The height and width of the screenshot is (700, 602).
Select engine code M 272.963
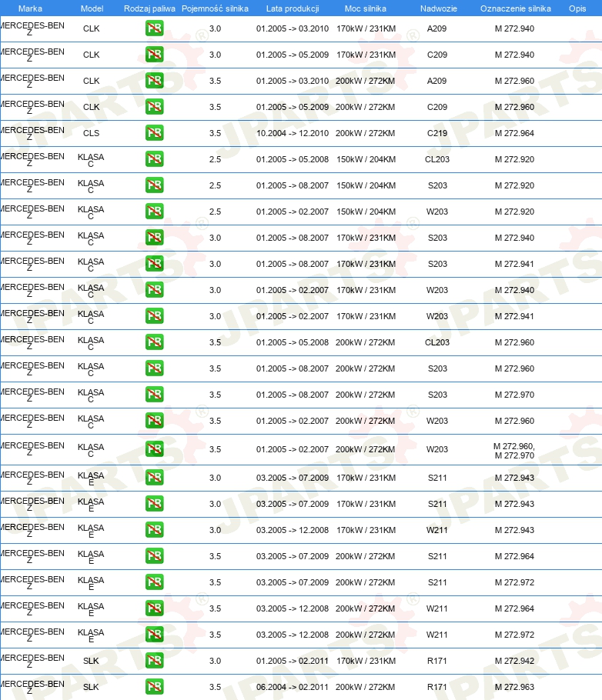(x=514, y=687)
